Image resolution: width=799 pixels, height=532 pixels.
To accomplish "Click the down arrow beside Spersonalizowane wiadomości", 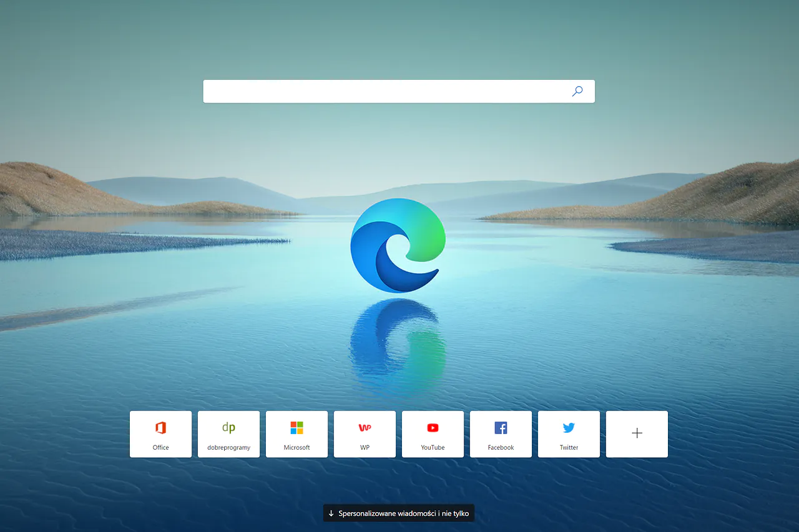I will pyautogui.click(x=331, y=513).
